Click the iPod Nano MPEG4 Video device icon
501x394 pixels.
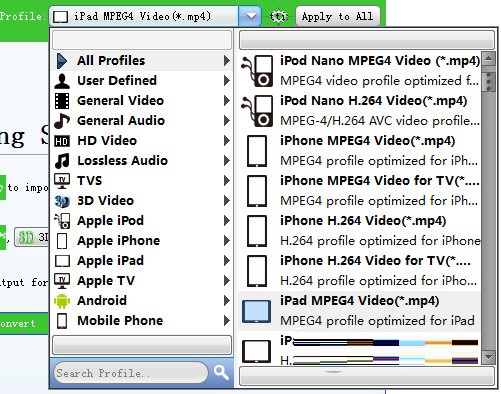(257, 71)
